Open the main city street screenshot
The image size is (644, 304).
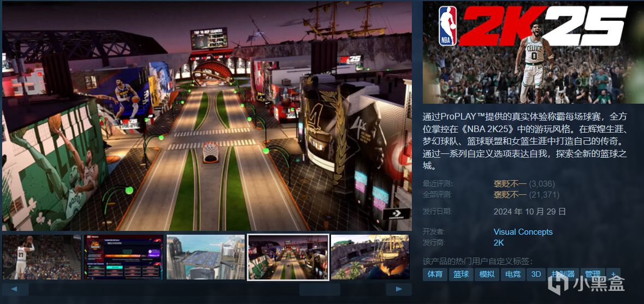[x=207, y=116]
